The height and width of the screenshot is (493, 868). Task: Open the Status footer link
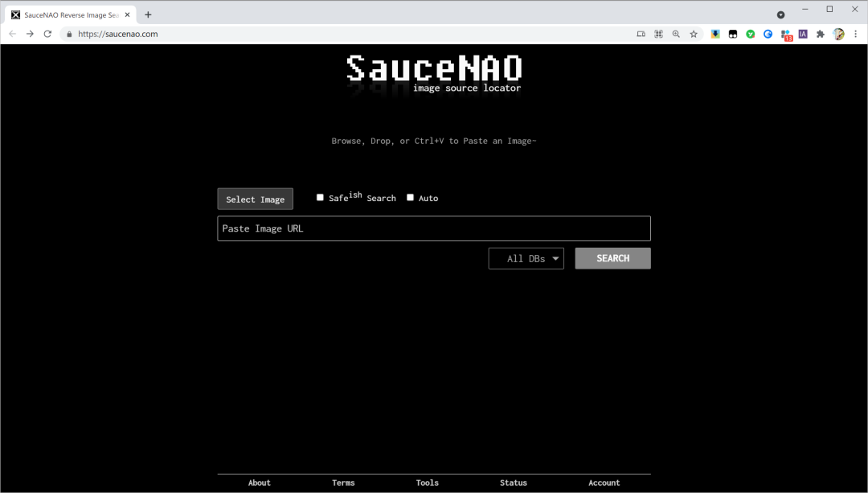pos(514,483)
